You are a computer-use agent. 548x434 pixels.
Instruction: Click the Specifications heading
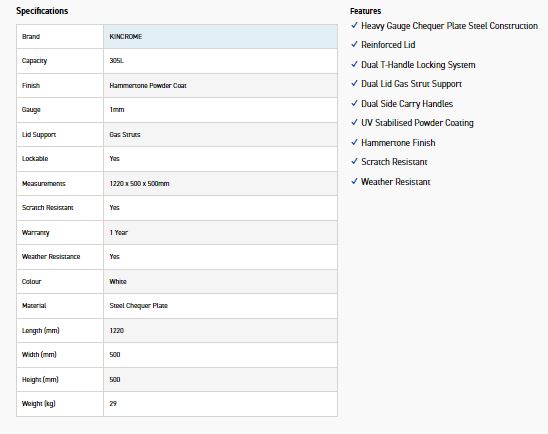click(42, 11)
